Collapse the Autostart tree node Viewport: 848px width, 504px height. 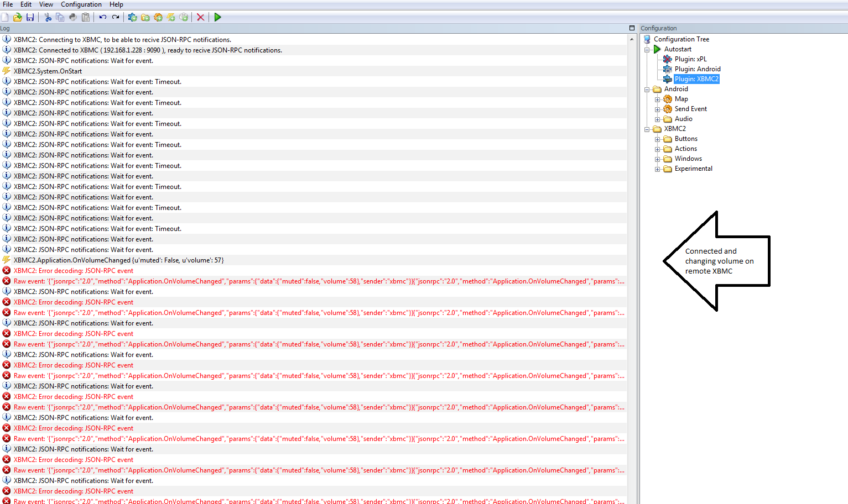coord(647,49)
